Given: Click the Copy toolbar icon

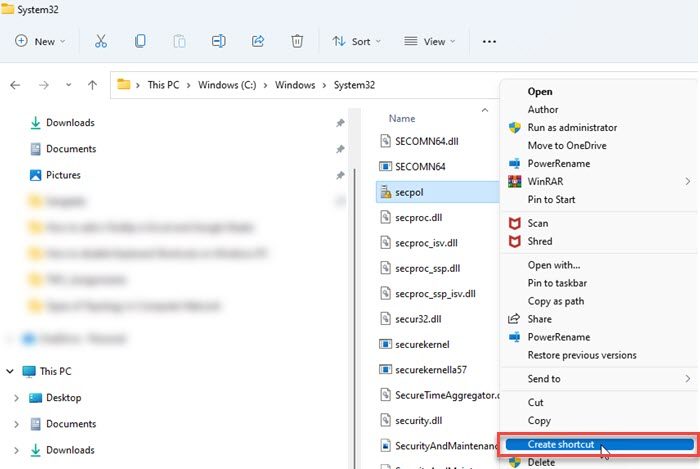Looking at the screenshot, I should 140,42.
